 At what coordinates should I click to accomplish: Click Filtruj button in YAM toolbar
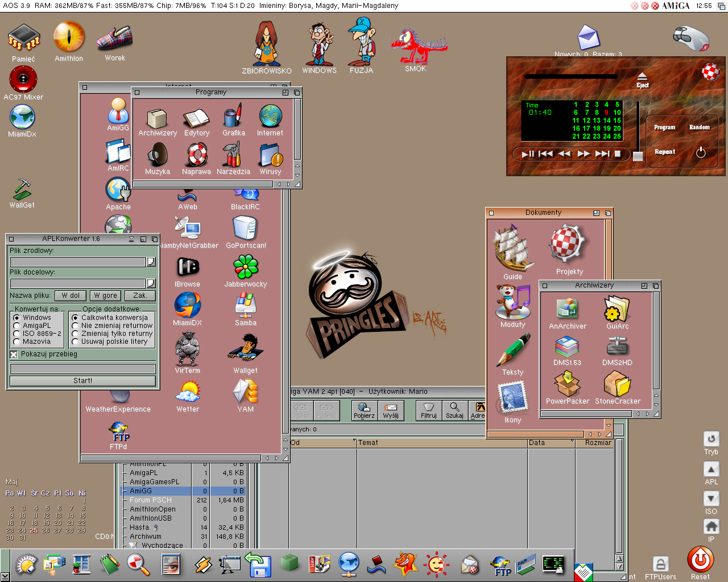pyautogui.click(x=429, y=410)
